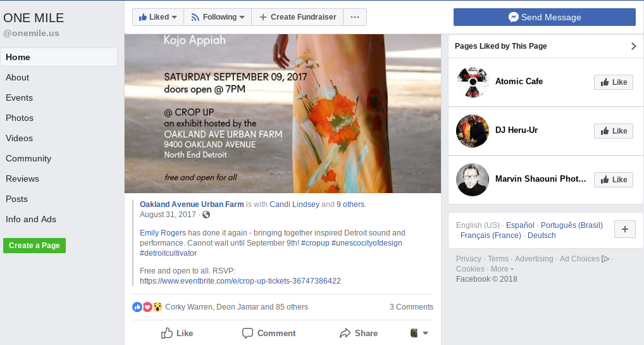Viewport: 644px width, 345px height.
Task: Click the Send Message button
Action: 545,17
